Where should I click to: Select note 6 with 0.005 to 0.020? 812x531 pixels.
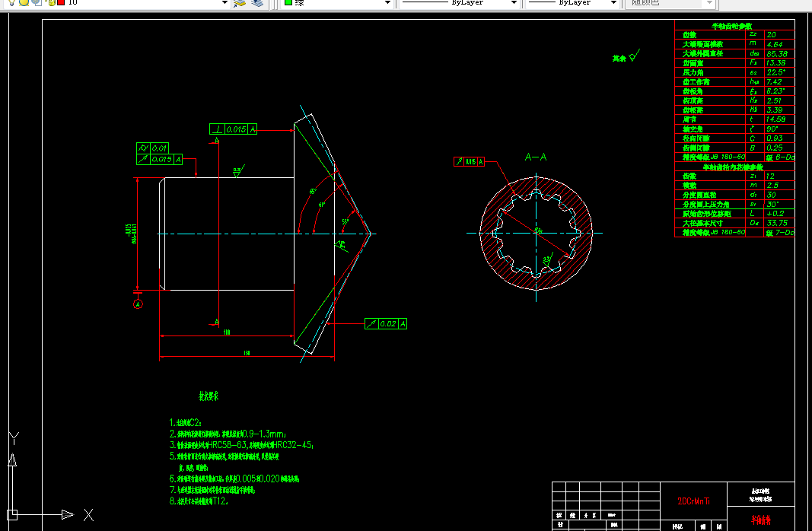(x=234, y=479)
